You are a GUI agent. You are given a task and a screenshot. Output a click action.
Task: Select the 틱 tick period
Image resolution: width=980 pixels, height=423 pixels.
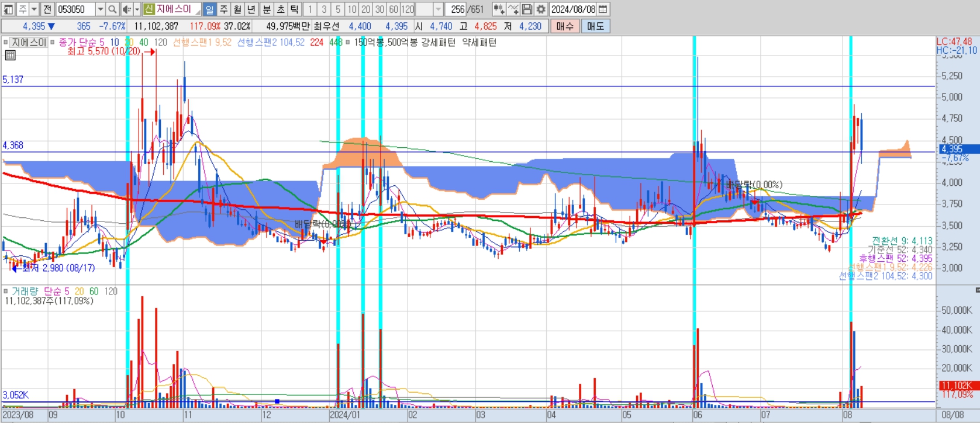(294, 9)
